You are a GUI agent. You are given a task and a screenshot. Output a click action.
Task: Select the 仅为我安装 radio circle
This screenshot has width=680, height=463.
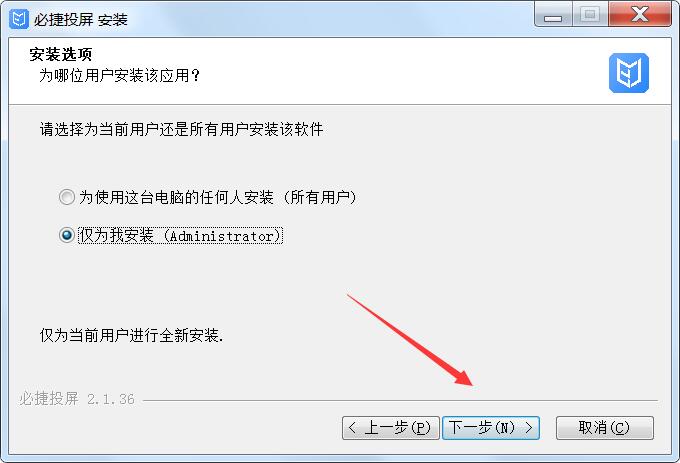(67, 235)
